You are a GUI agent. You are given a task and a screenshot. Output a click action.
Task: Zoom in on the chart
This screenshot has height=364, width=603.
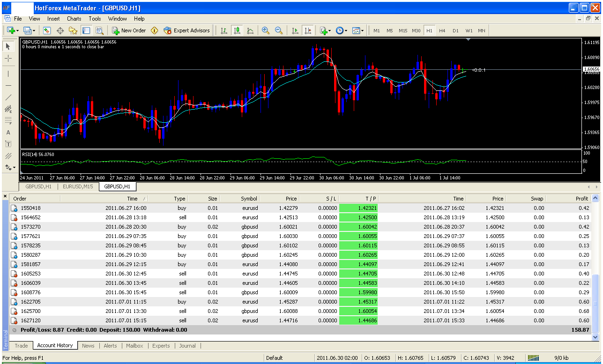(x=266, y=30)
